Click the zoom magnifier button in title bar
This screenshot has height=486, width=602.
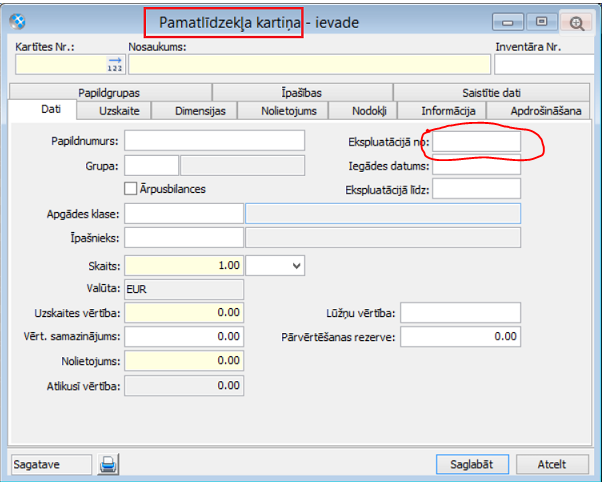[x=577, y=23]
